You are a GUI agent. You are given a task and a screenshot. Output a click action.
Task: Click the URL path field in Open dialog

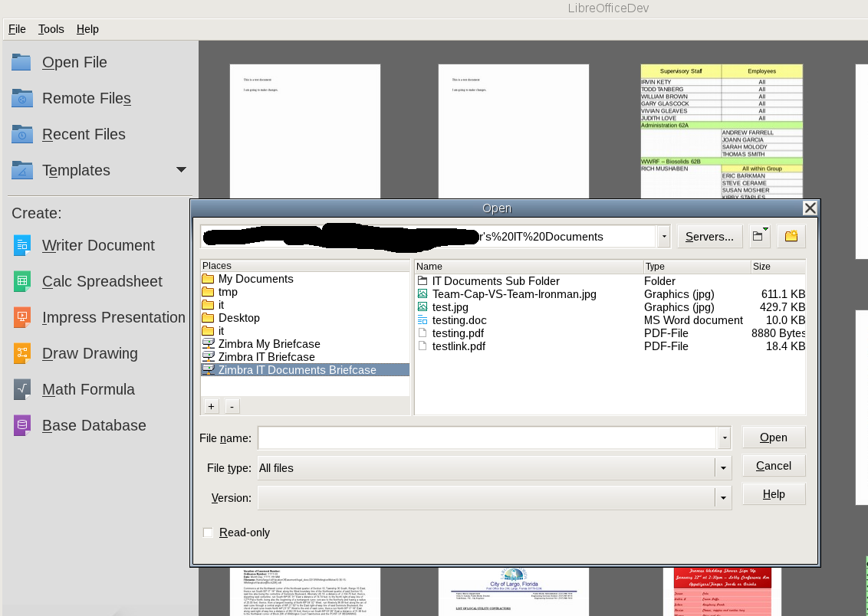coord(429,237)
